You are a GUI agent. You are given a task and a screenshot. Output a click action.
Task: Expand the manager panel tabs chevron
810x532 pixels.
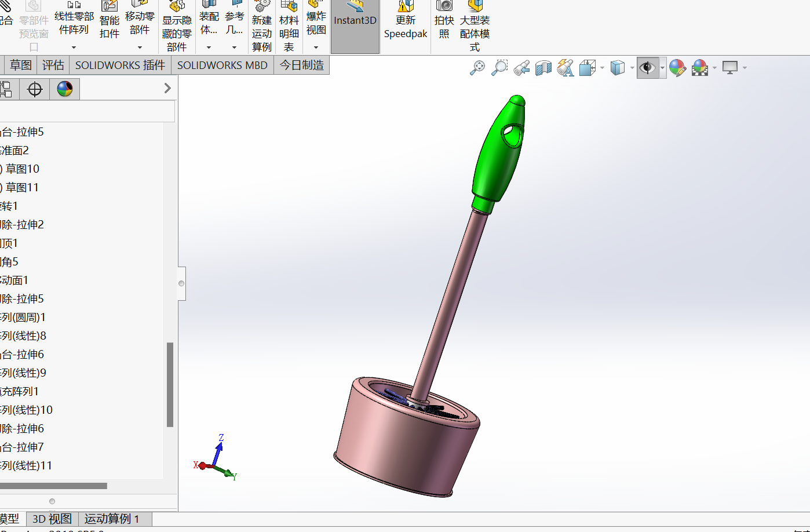167,88
